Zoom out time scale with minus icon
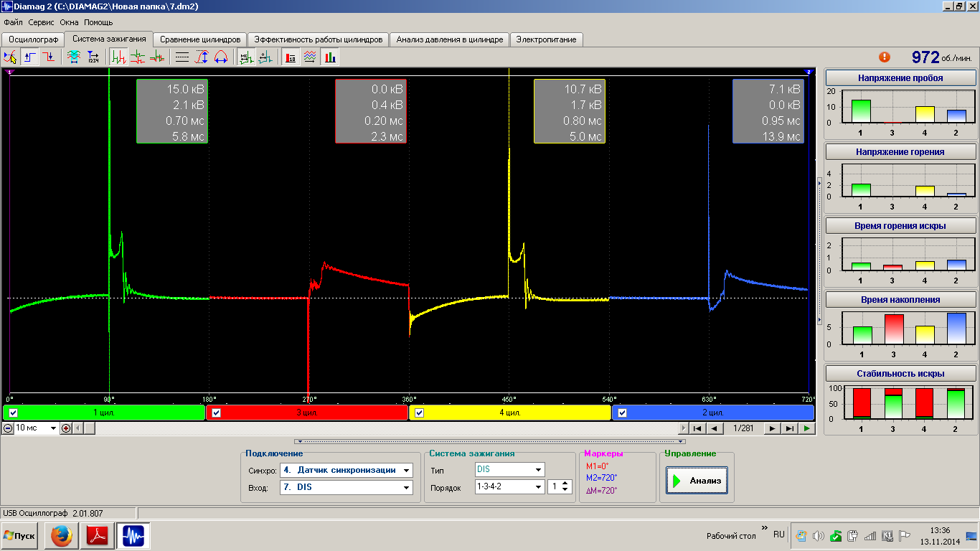 tap(7, 428)
